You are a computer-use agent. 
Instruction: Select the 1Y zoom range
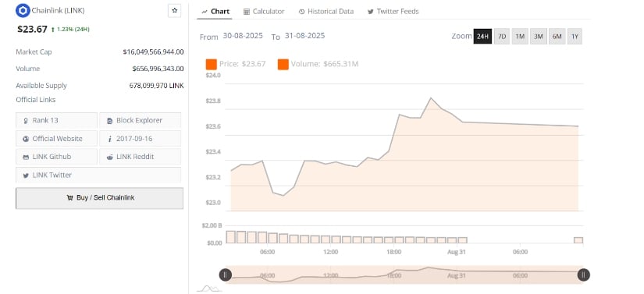click(575, 37)
